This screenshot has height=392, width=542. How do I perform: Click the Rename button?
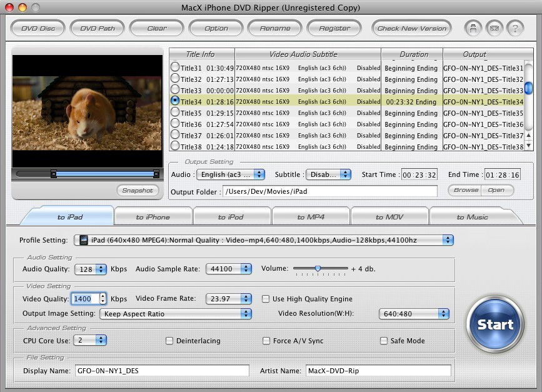pyautogui.click(x=275, y=28)
